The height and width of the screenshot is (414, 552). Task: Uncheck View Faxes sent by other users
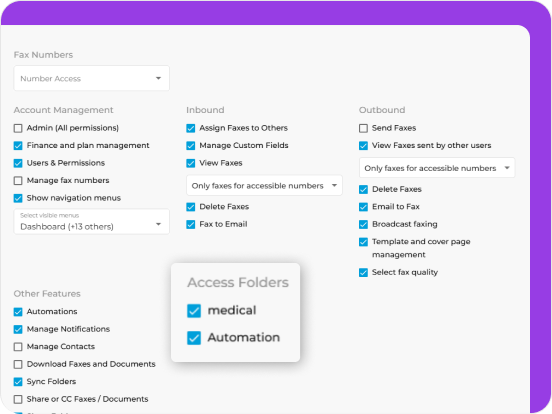point(363,146)
